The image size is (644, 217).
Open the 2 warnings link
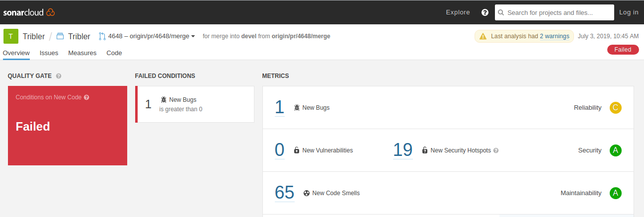555,36
